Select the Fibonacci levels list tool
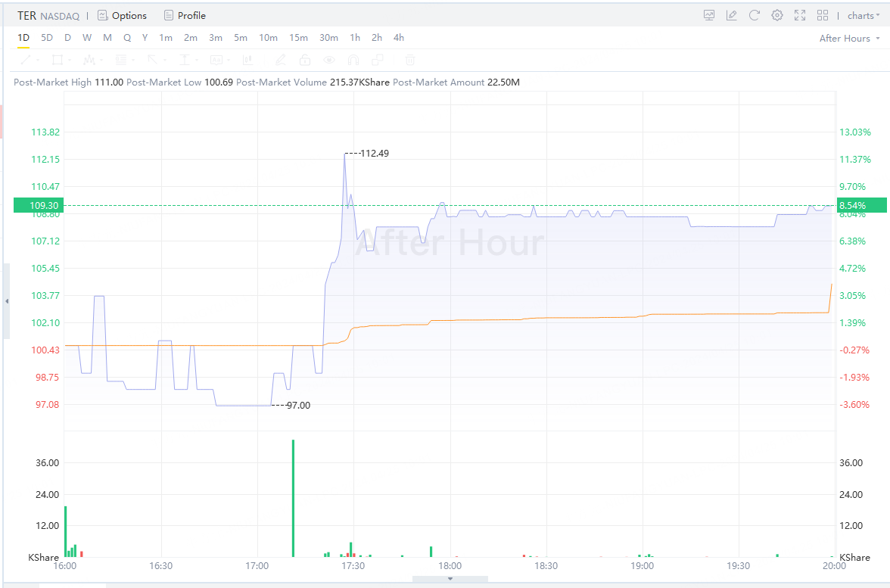 point(121,60)
